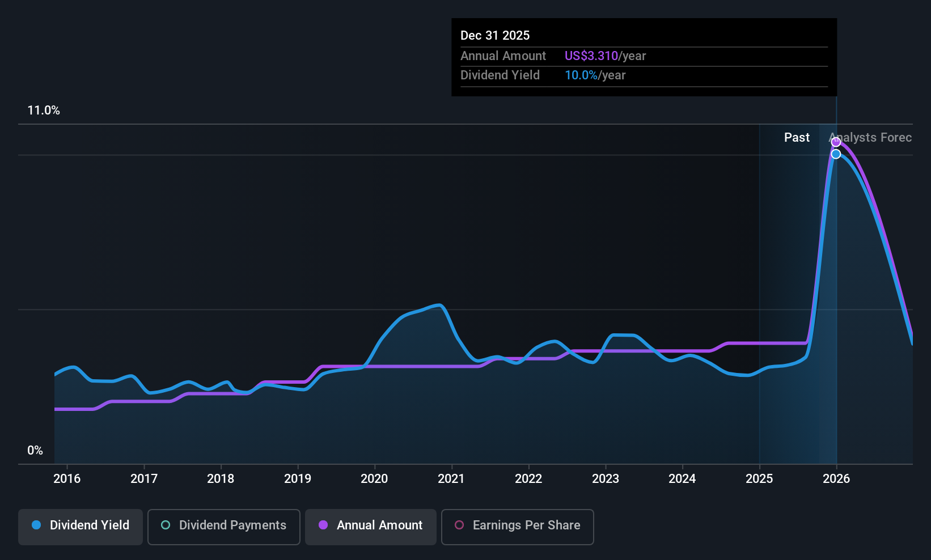The height and width of the screenshot is (560, 931).
Task: Pick the 2021 x-axis year label
Action: click(451, 479)
